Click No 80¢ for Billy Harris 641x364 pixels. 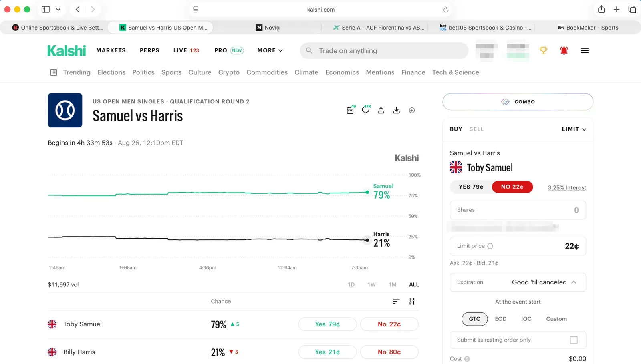pos(389,352)
